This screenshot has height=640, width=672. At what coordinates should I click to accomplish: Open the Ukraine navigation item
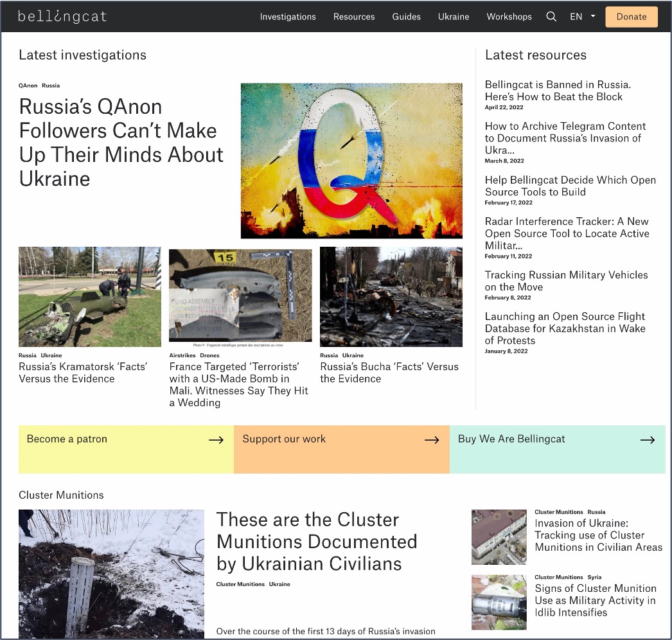click(x=454, y=17)
